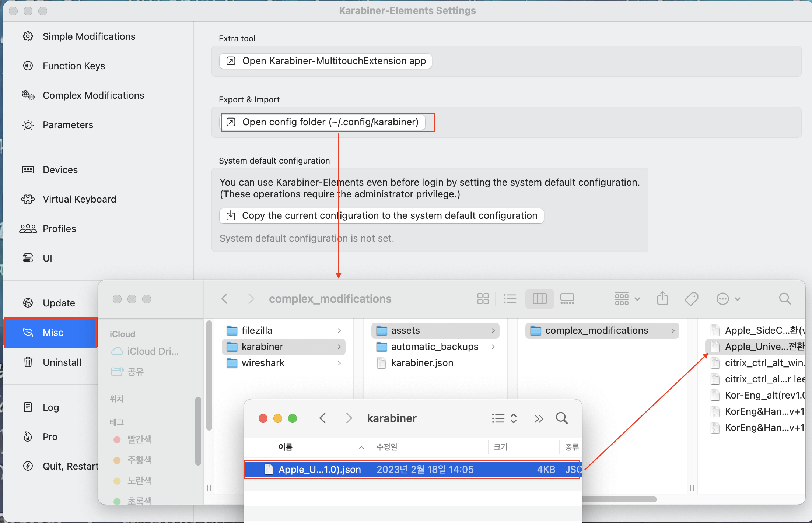Viewport: 812px width, 523px height.
Task: Switch Finder to list view
Action: point(510,299)
